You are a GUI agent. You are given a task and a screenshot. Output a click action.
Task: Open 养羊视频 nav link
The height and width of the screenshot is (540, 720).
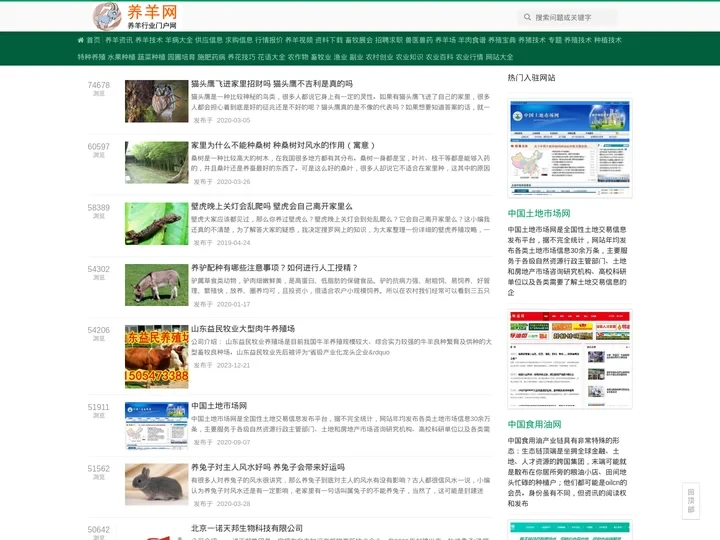(299, 40)
